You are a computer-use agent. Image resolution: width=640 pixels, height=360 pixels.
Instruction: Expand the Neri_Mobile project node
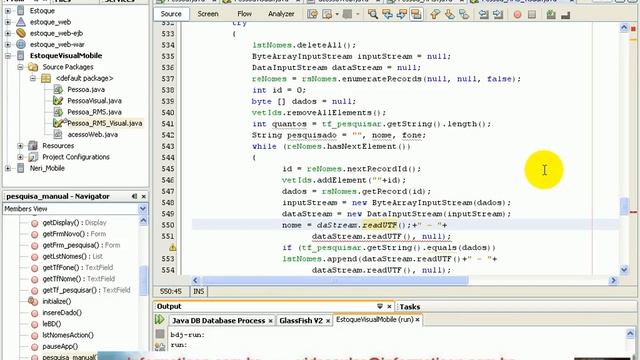8,168
